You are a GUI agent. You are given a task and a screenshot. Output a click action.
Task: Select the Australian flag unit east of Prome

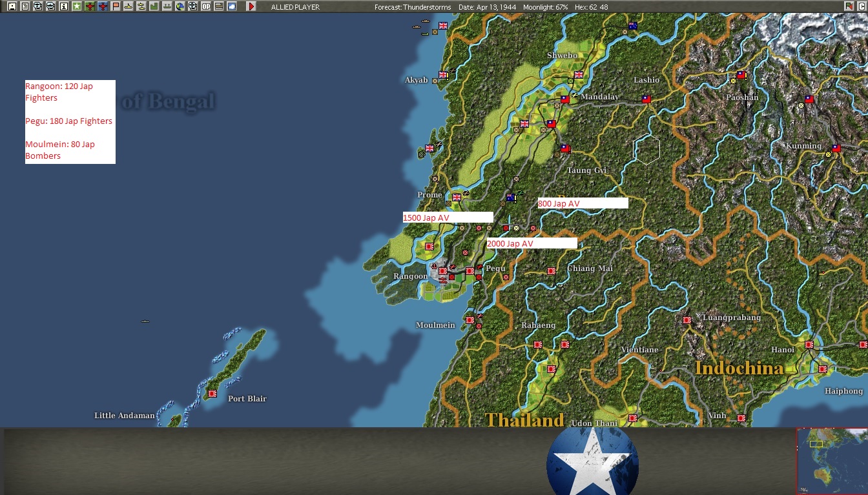pos(511,197)
